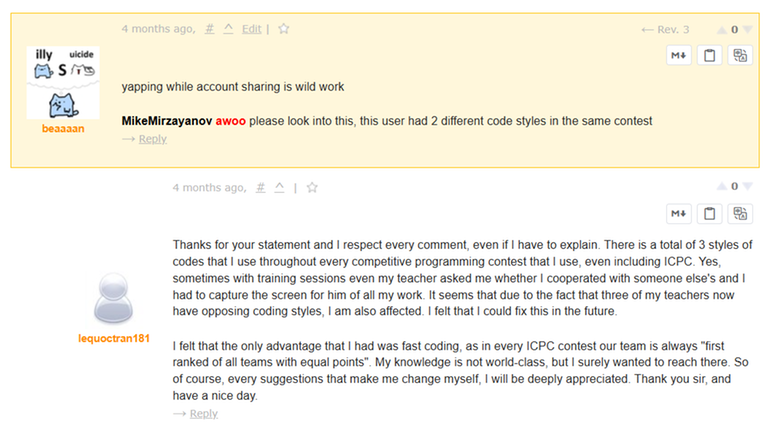Open permalink hash of beaaaan's comment
Image resolution: width=768 pixels, height=435 pixels.
[x=210, y=29]
